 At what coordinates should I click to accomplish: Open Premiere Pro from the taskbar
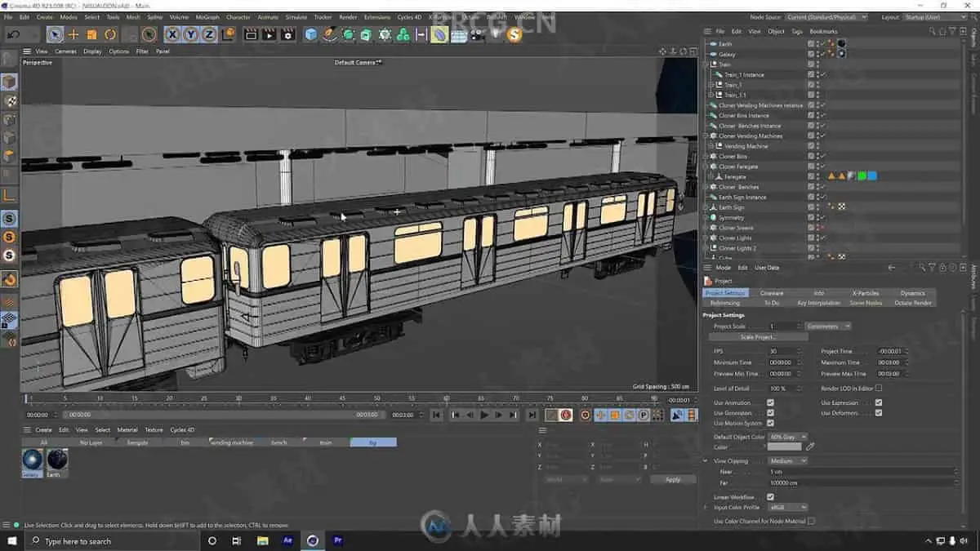337,540
